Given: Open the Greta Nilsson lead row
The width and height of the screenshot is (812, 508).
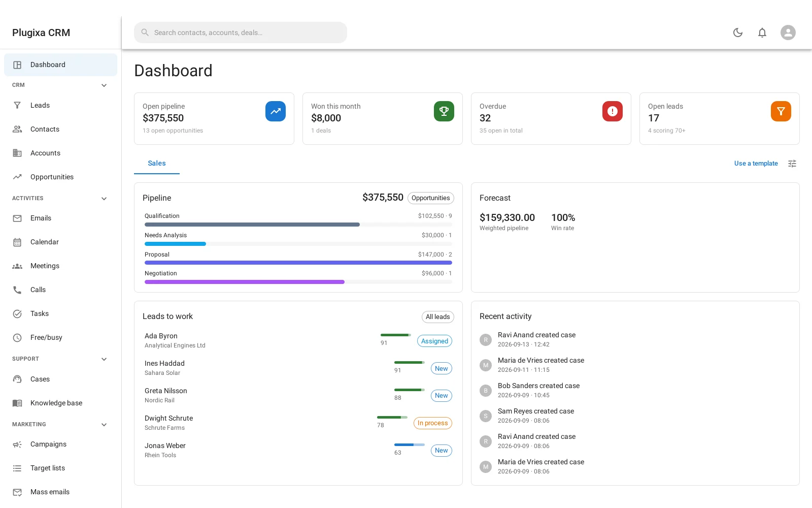Looking at the screenshot, I should coord(298,395).
